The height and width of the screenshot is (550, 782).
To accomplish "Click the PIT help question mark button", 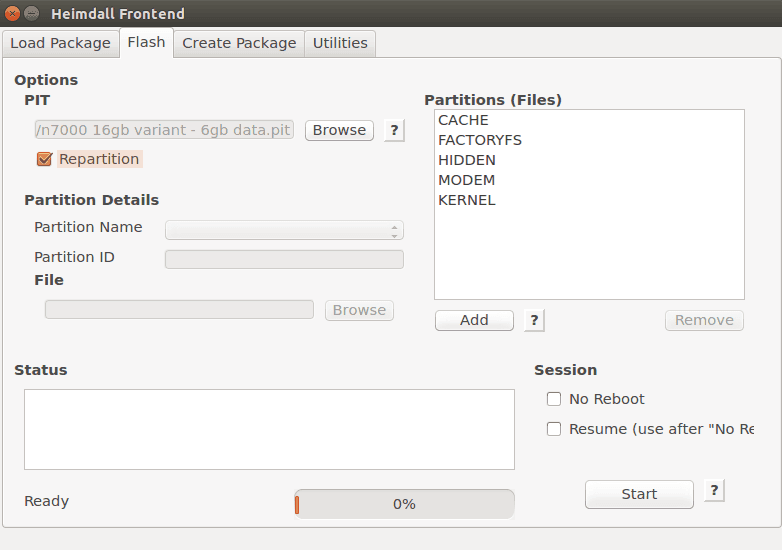I will 394,130.
